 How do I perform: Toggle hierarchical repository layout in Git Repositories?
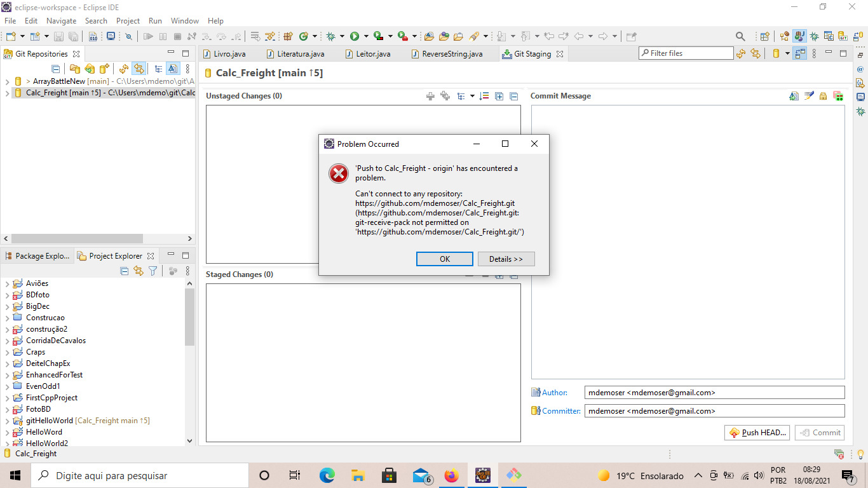click(x=158, y=69)
